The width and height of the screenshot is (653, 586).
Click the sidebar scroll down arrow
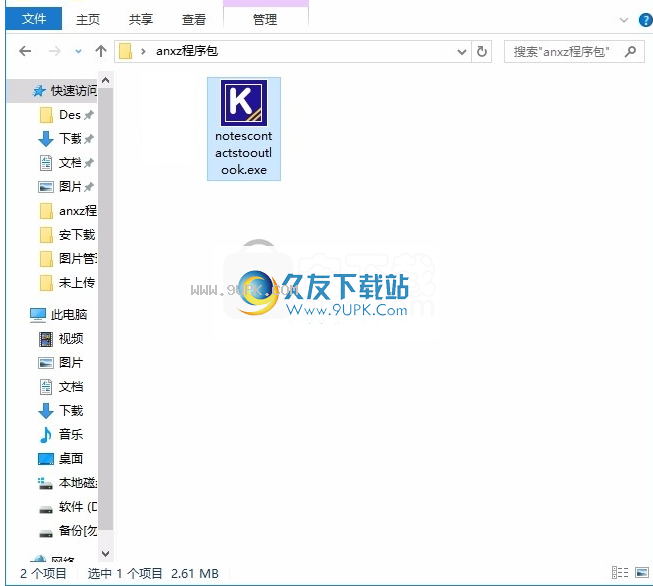(x=106, y=554)
